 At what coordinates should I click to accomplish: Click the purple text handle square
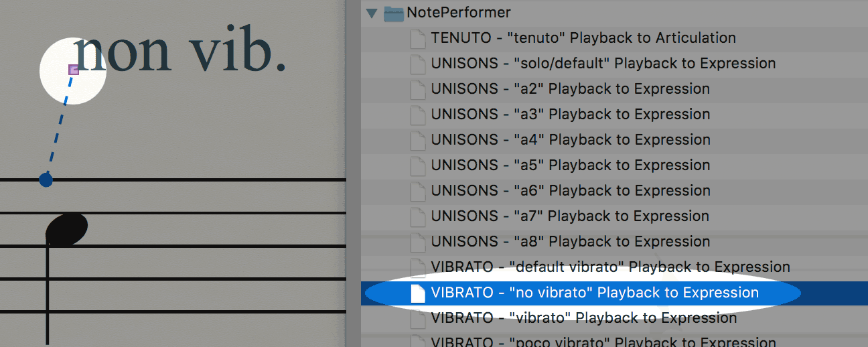74,69
